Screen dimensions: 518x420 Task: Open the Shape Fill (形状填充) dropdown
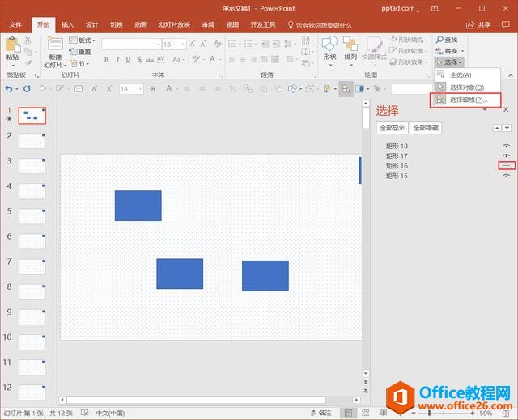tap(409, 40)
